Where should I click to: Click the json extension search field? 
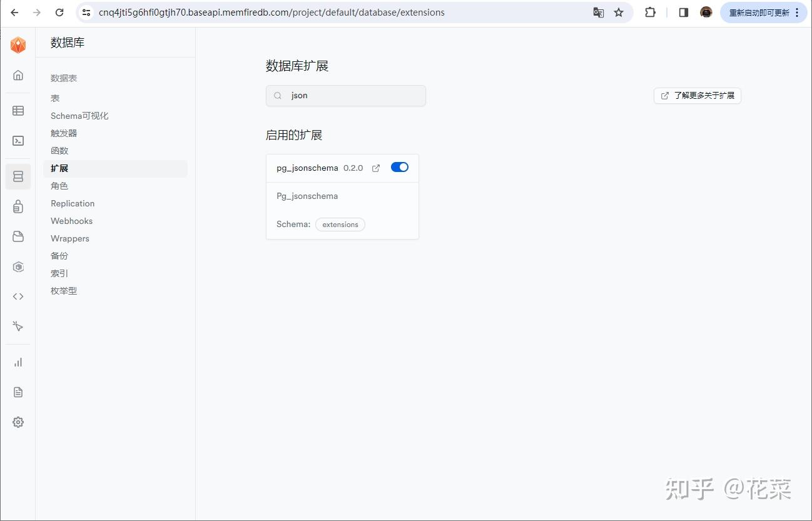pyautogui.click(x=346, y=95)
